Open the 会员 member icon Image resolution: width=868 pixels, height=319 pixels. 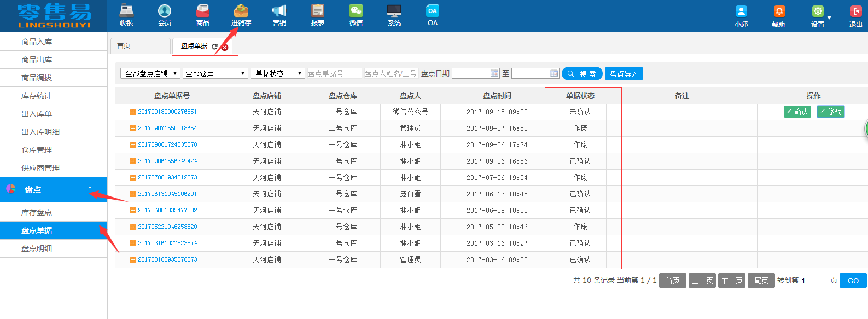tap(165, 11)
